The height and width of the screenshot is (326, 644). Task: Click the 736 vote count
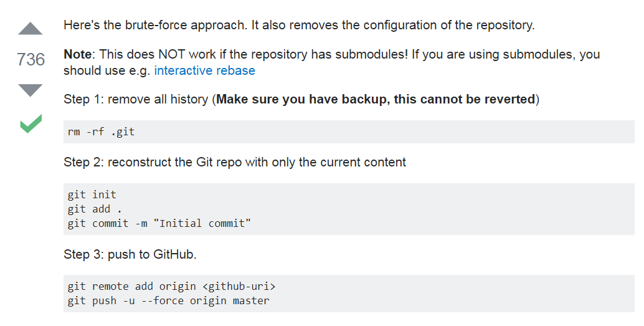pyautogui.click(x=31, y=60)
